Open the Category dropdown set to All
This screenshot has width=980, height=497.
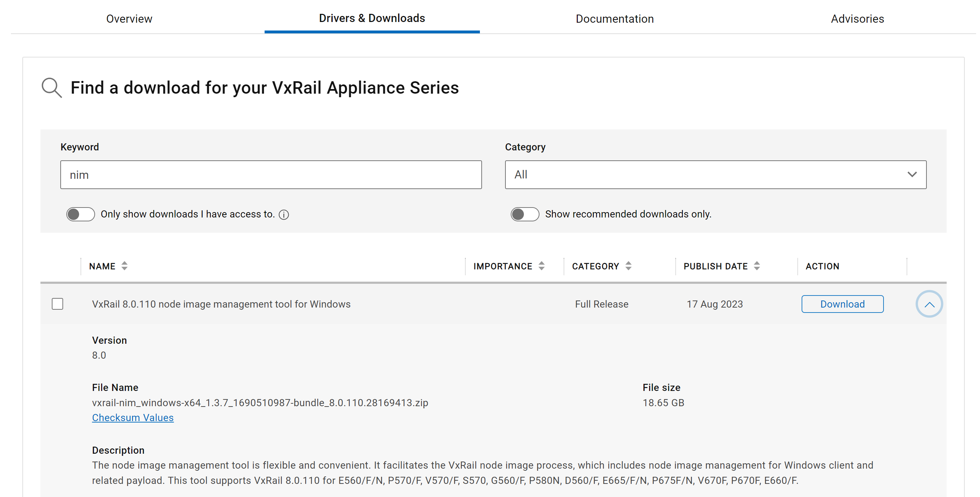pos(715,175)
